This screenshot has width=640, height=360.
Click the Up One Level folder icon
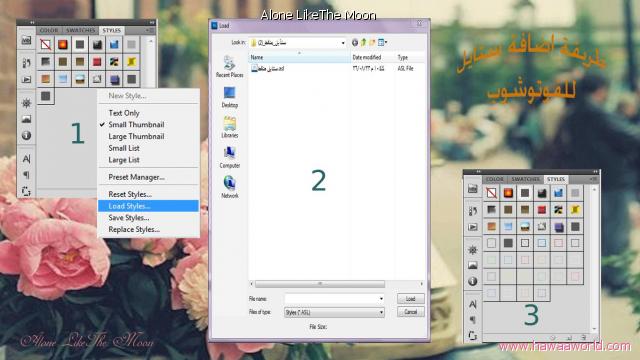[363, 42]
